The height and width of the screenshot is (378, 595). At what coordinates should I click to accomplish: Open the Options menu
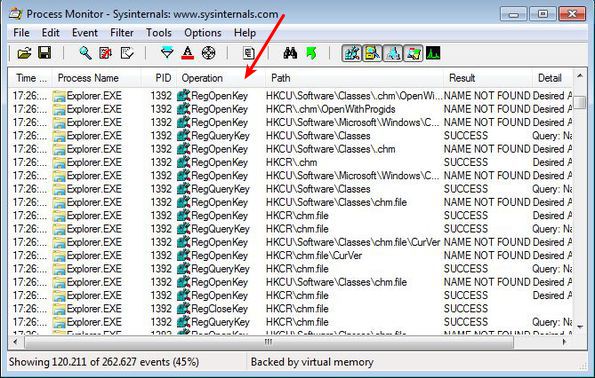pyautogui.click(x=203, y=33)
